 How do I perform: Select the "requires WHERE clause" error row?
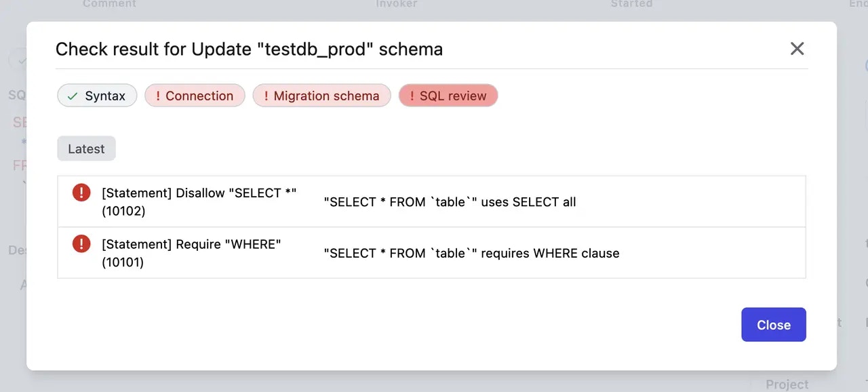click(472, 253)
